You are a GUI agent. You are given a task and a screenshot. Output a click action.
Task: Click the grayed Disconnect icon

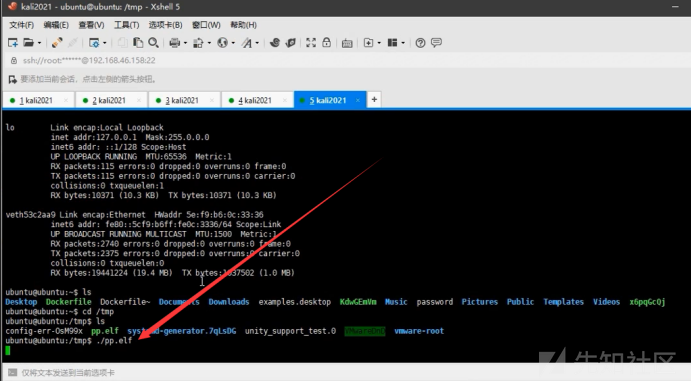click(73, 43)
